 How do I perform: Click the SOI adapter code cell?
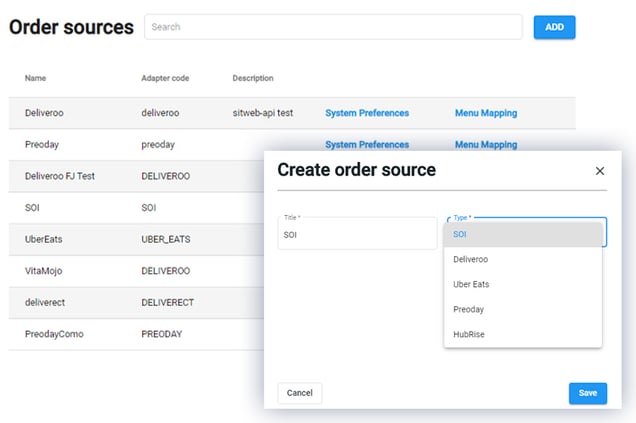148,208
